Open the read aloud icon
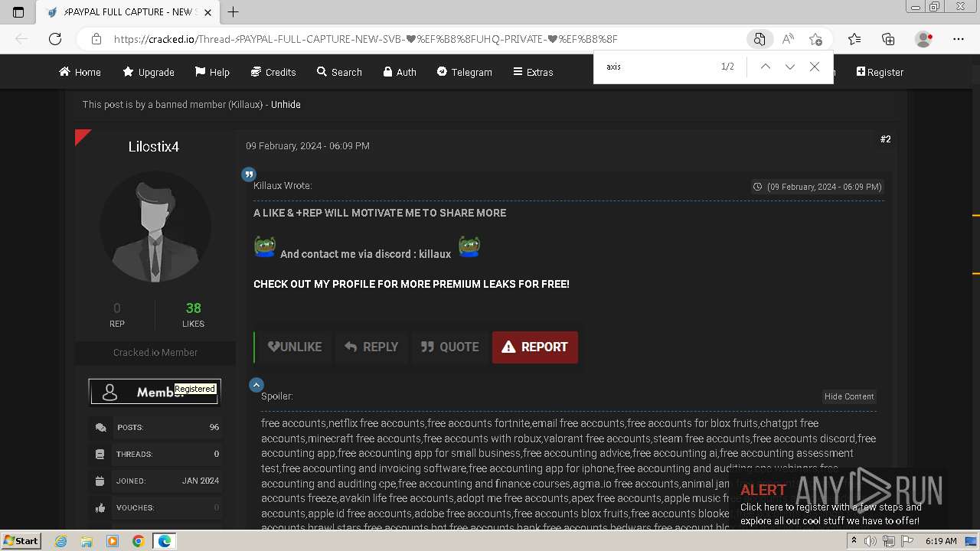Screen dimensions: 980x551 coord(788,39)
